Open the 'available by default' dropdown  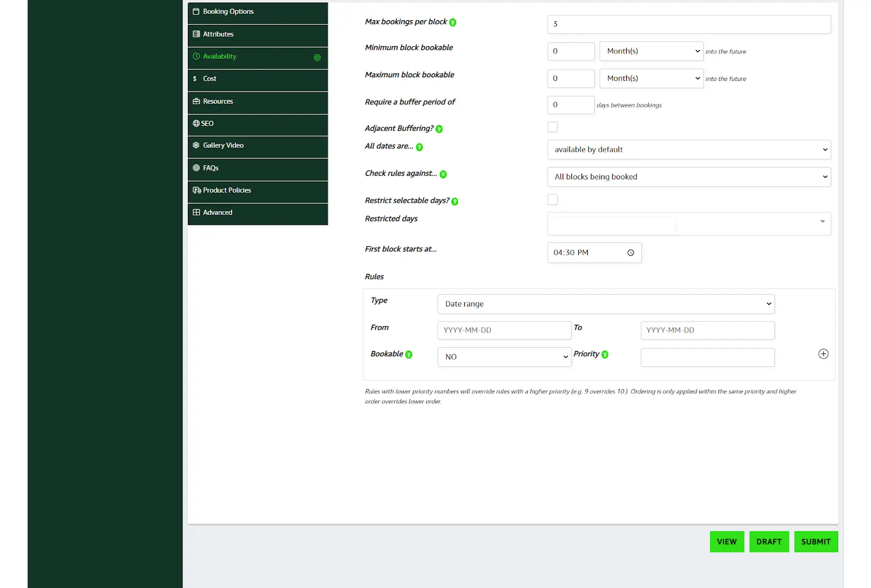[689, 150]
